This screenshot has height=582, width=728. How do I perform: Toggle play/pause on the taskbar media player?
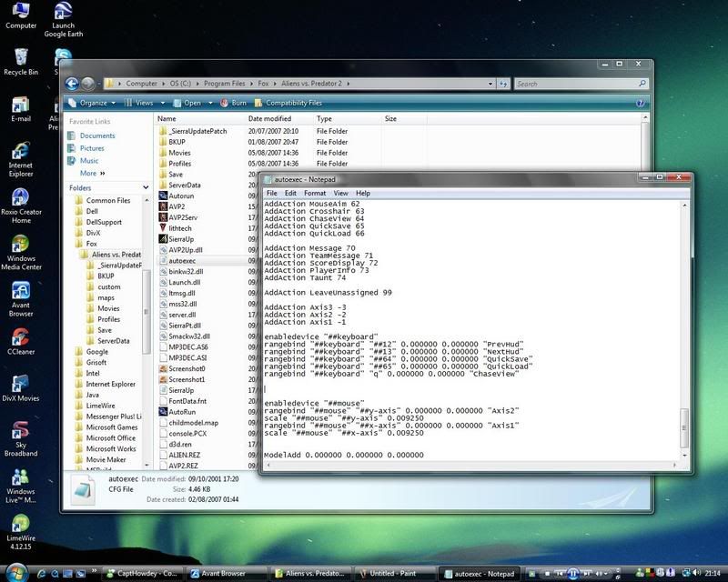click(573, 574)
